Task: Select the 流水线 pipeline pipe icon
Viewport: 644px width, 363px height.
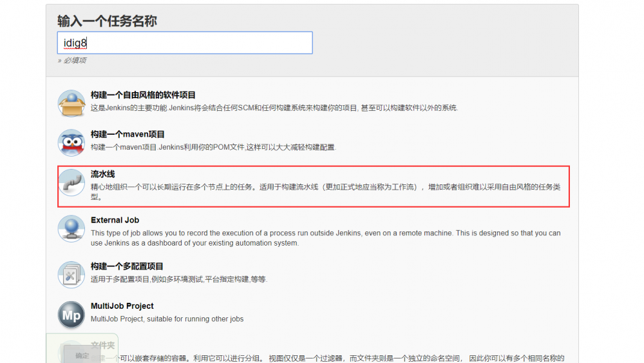Action: tap(71, 182)
